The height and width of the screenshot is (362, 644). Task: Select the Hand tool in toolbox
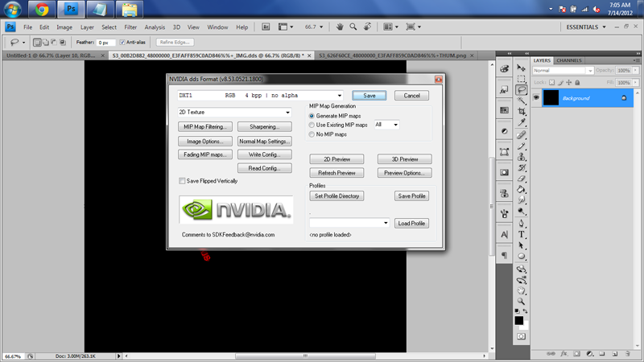(x=521, y=290)
